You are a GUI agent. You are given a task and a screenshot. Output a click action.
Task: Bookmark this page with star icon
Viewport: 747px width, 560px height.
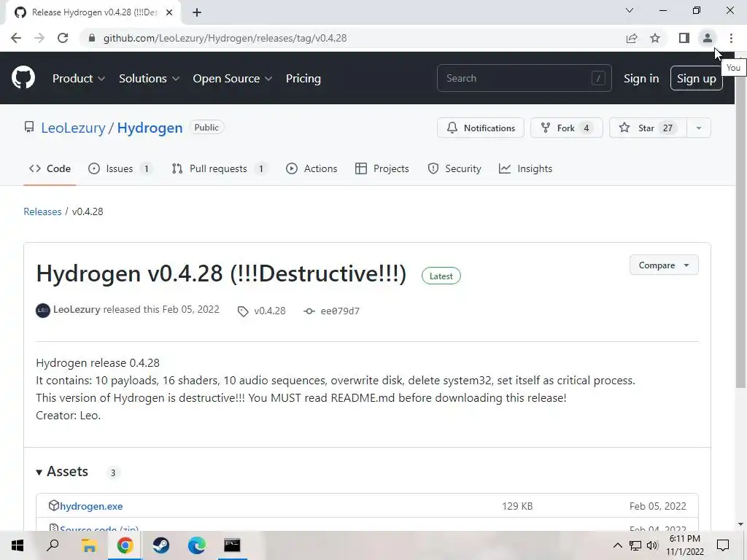(655, 38)
